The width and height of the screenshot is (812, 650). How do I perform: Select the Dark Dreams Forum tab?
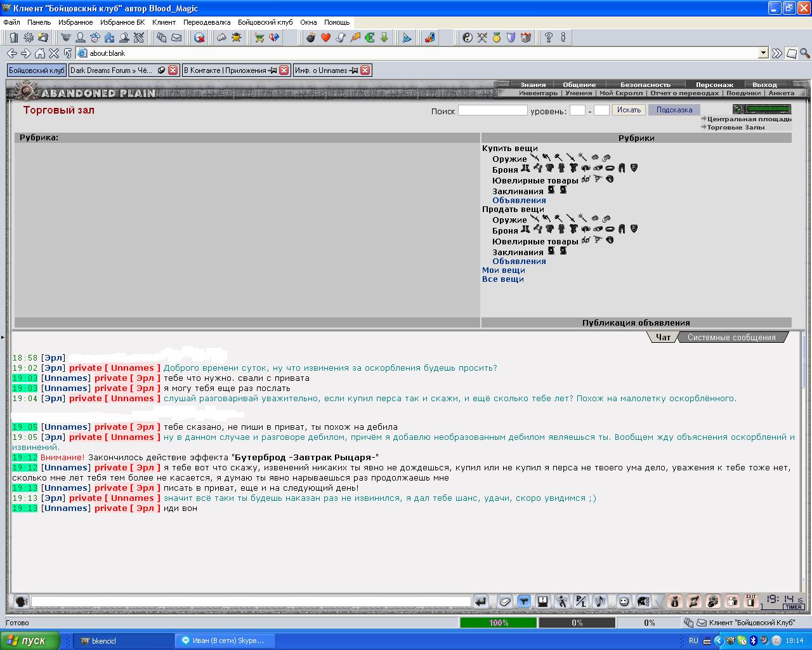(x=112, y=70)
